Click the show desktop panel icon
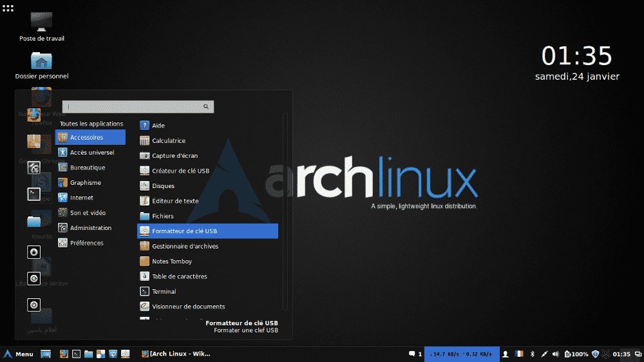Image resolution: width=644 pixels, height=362 pixels. point(46,354)
